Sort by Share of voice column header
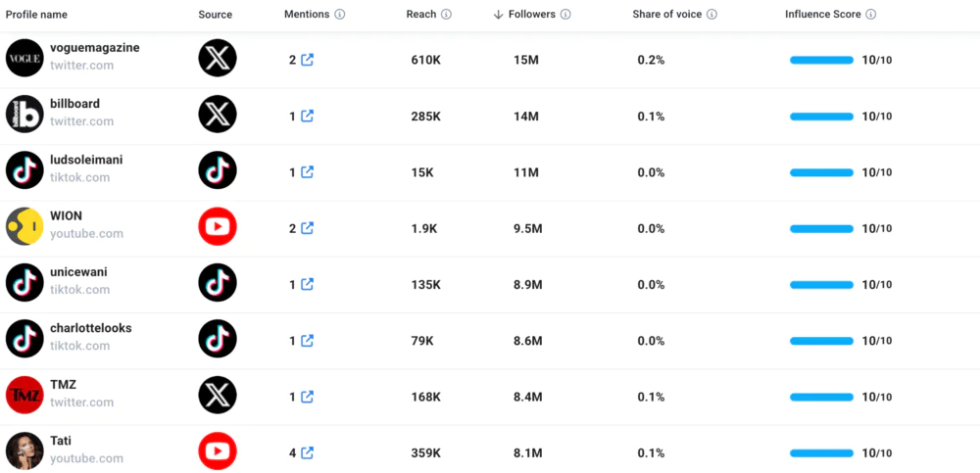Viewport: 980px width, 473px height. (667, 15)
